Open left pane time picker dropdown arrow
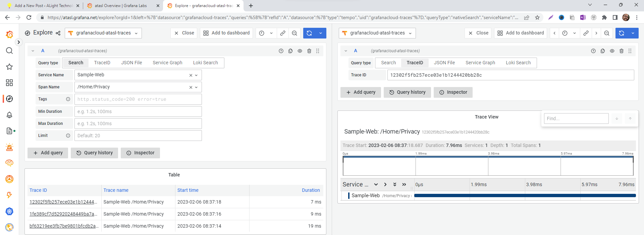Image resolution: width=644 pixels, height=235 pixels. point(271,33)
